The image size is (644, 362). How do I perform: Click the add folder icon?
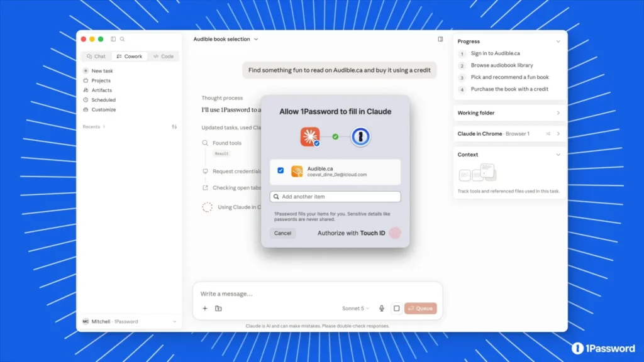tap(218, 308)
